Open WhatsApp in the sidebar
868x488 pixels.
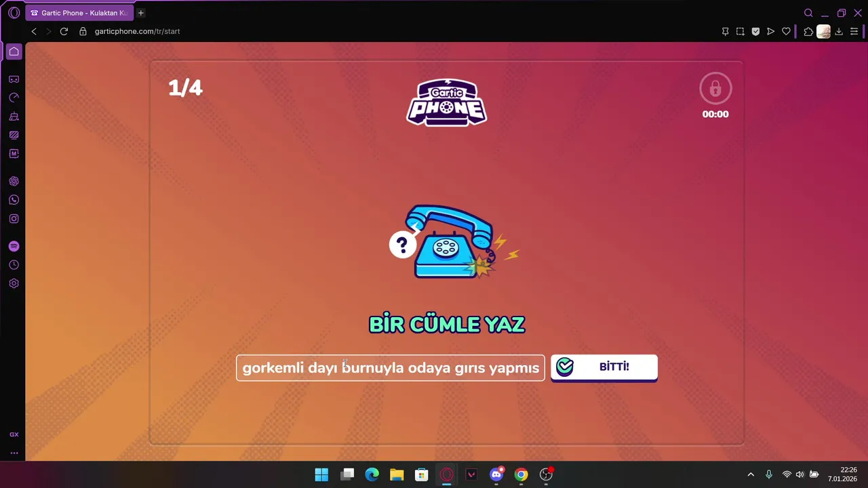click(14, 200)
